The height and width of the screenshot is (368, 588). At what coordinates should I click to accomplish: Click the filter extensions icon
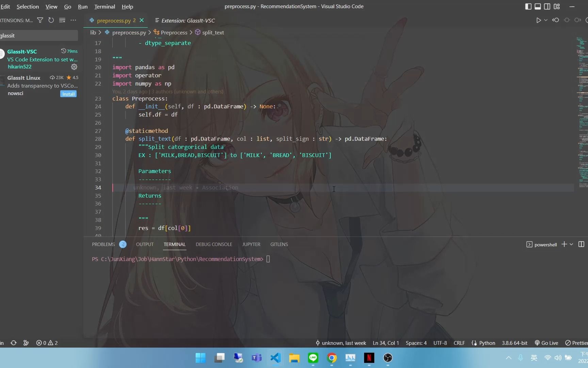(40, 20)
